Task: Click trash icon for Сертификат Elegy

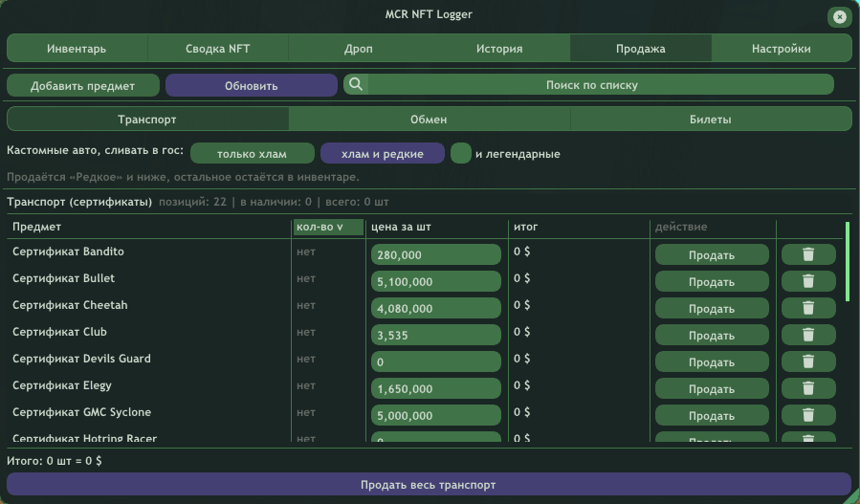Action: (808, 389)
